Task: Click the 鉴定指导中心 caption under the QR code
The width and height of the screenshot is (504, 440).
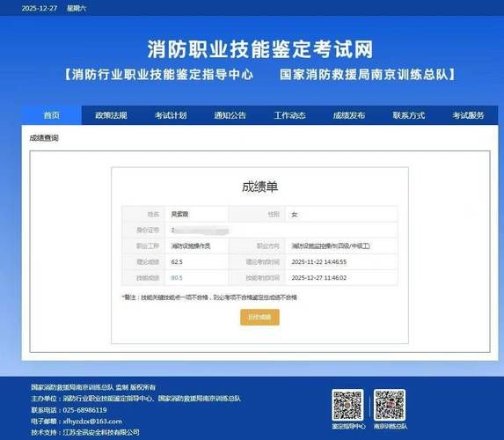Action: (348, 427)
